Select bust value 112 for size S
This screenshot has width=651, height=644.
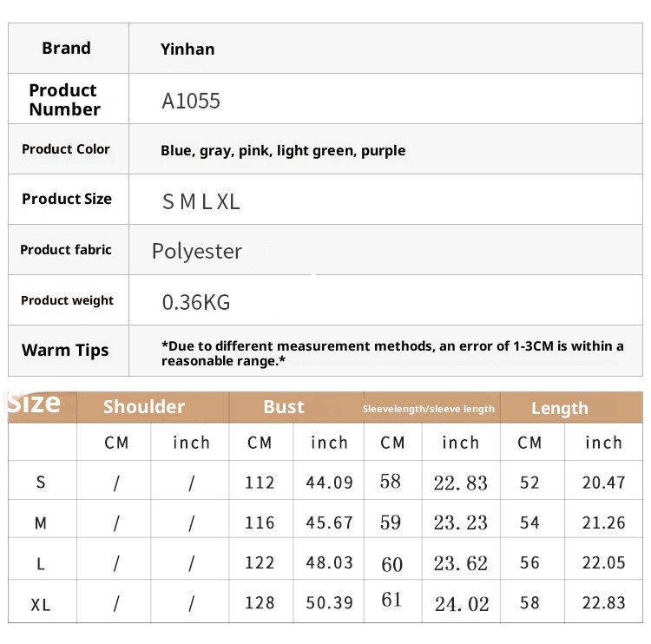pos(260,483)
